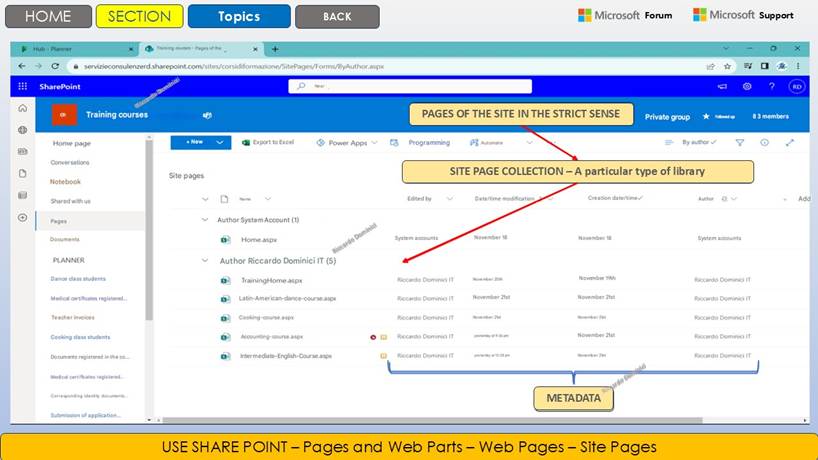Open the info details pane icon
The height and width of the screenshot is (460, 818).
pyautogui.click(x=764, y=143)
